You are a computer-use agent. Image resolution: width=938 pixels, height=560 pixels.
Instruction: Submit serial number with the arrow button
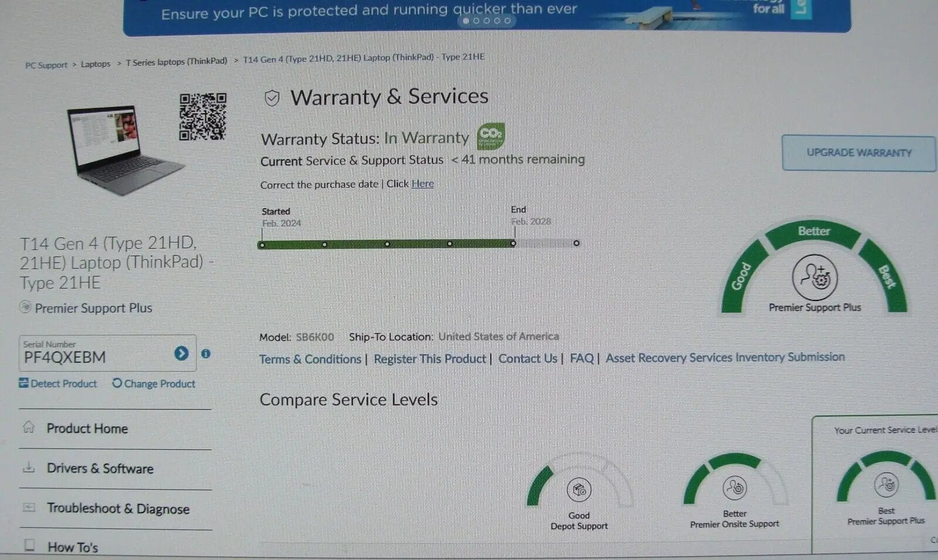[181, 353]
